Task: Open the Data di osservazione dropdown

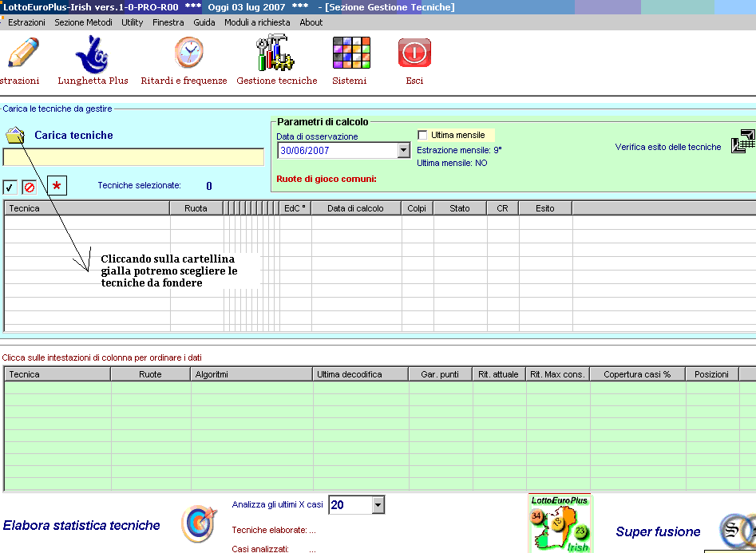Action: coord(404,151)
